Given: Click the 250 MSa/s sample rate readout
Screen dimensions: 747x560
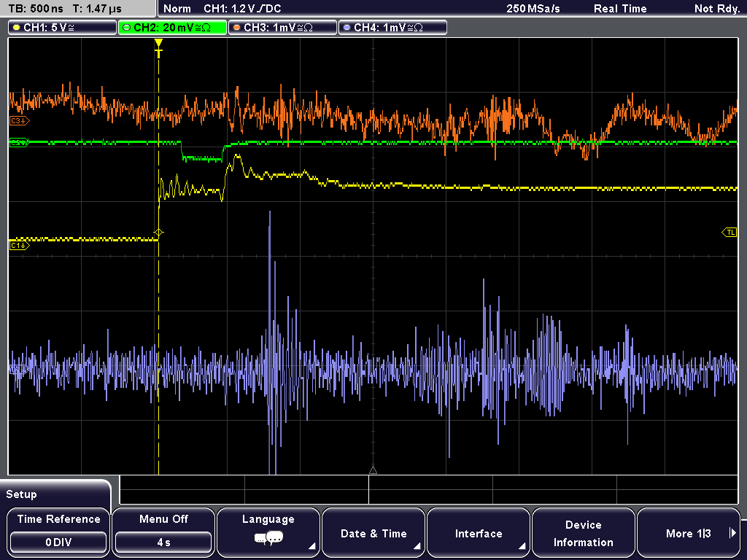Looking at the screenshot, I should 533,9.
